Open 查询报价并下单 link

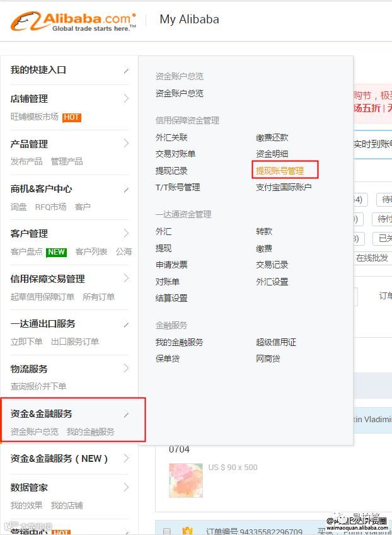click(x=38, y=386)
